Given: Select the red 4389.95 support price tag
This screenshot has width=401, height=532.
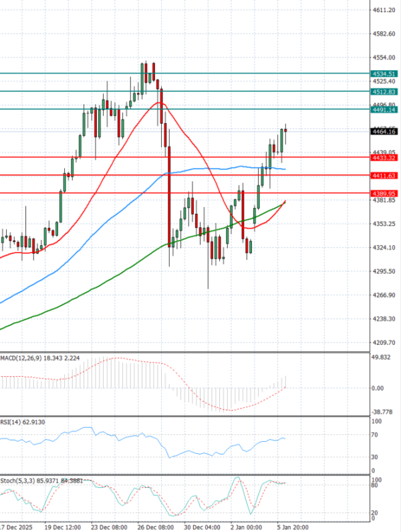Looking at the screenshot, I should pos(384,193).
